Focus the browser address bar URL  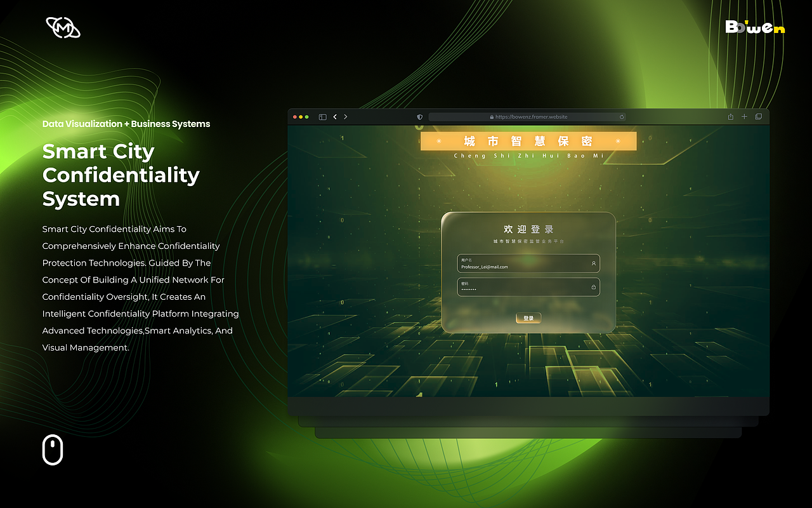(x=528, y=117)
